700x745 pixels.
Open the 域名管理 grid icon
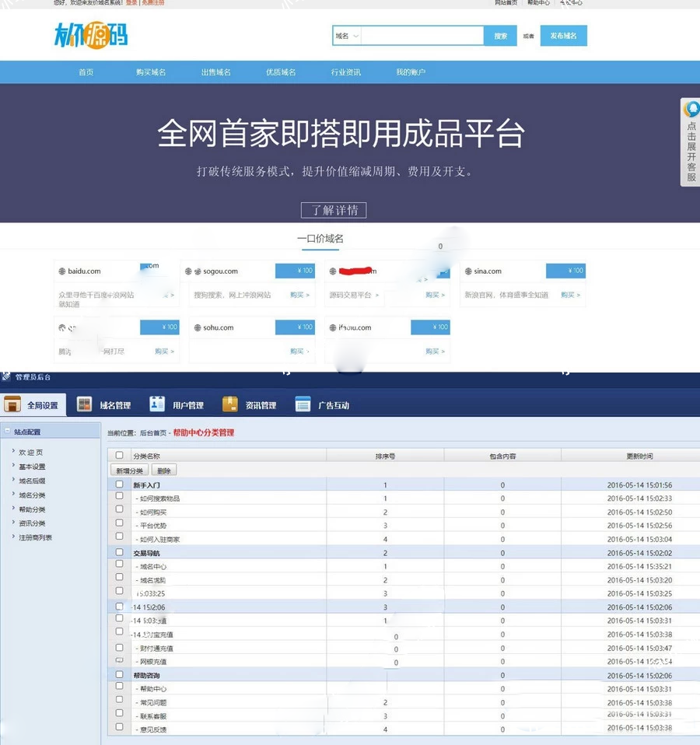pos(84,404)
